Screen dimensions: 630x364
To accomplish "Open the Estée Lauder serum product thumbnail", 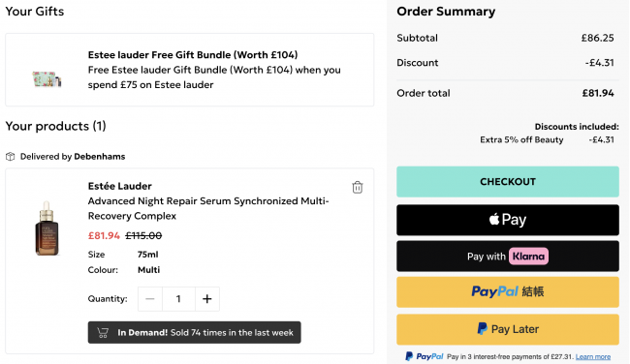I will point(47,228).
